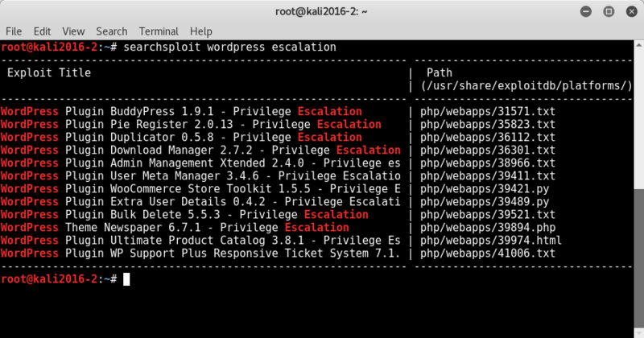Click path php/webapps/38966.txt

click(488, 163)
